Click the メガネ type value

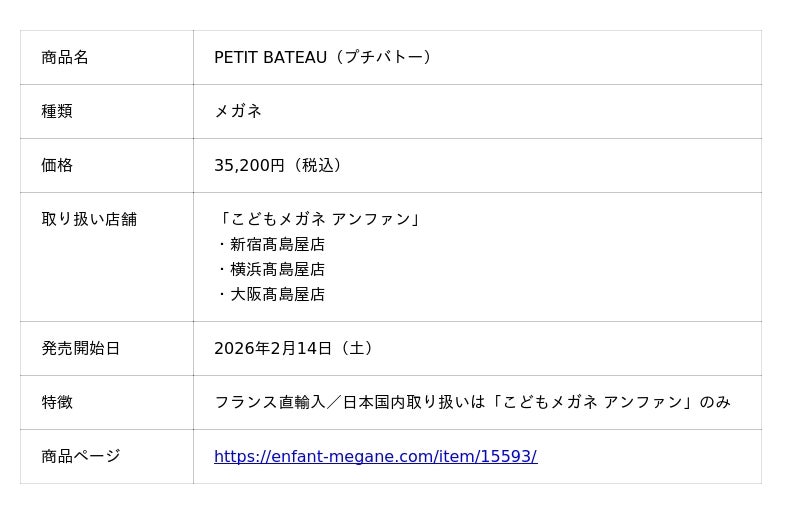tap(238, 112)
